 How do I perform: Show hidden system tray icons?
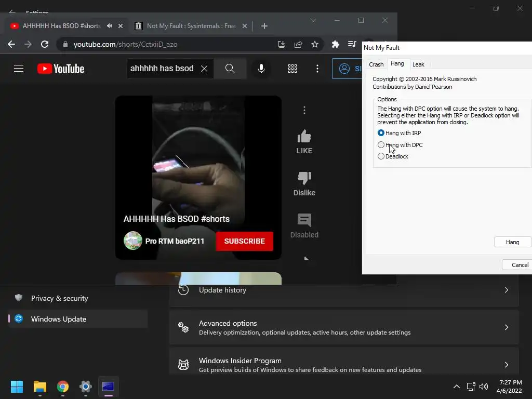(457, 387)
